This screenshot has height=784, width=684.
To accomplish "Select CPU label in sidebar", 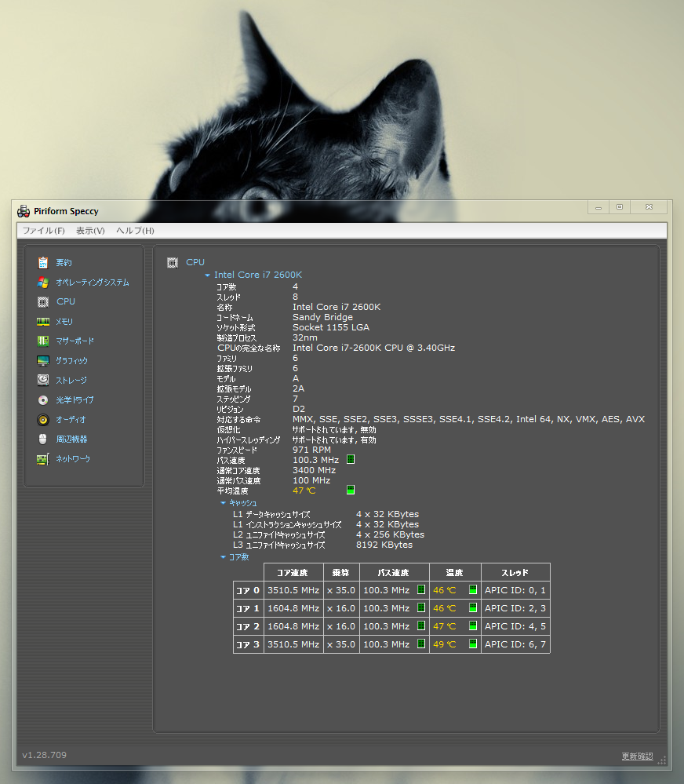I will tap(66, 301).
